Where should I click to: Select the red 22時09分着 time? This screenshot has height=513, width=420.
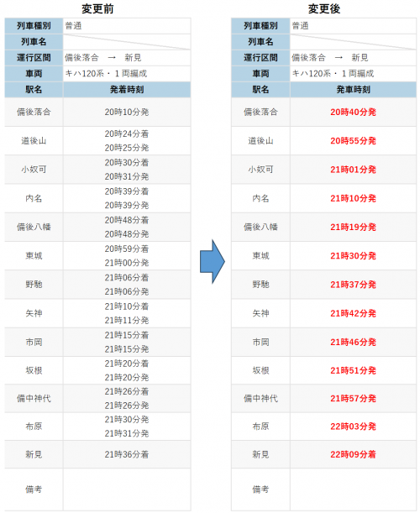click(353, 454)
